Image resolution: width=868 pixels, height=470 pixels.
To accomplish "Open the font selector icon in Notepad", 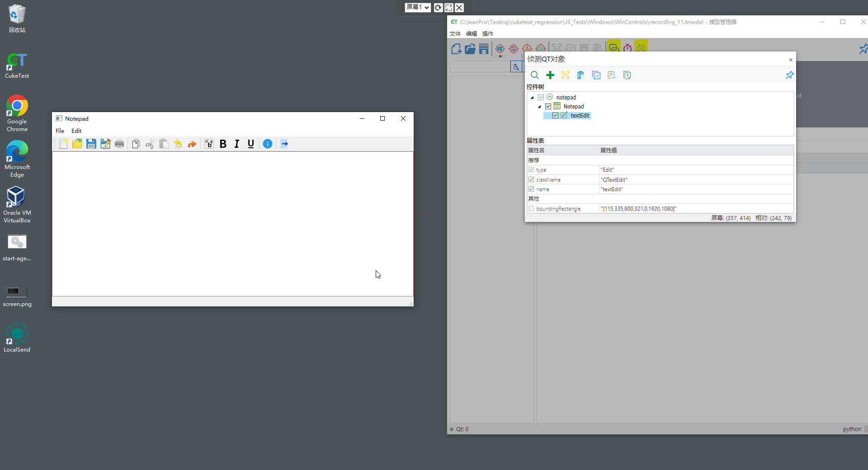I will coord(209,144).
